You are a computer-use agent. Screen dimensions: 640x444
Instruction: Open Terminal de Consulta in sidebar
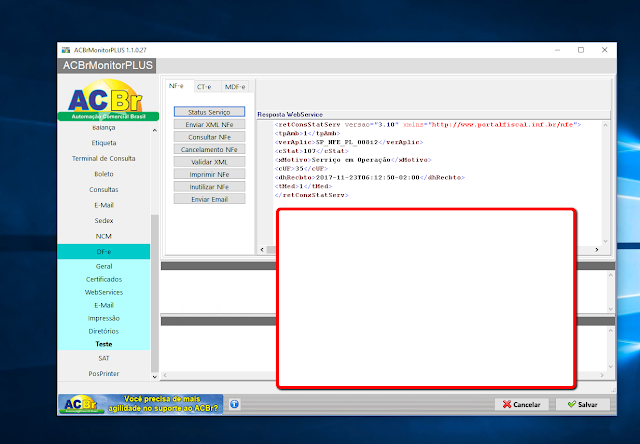(x=104, y=158)
